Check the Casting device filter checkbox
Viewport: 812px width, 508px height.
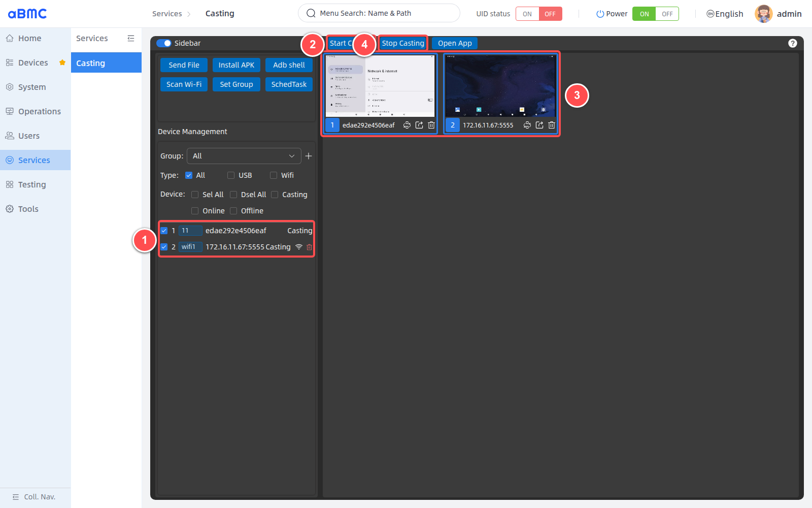point(275,195)
